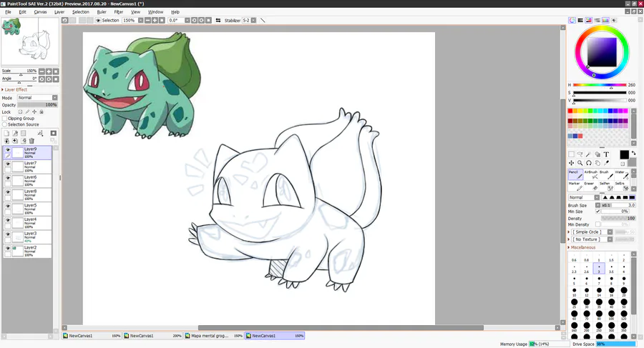Select the Hand pan tool

(597, 163)
